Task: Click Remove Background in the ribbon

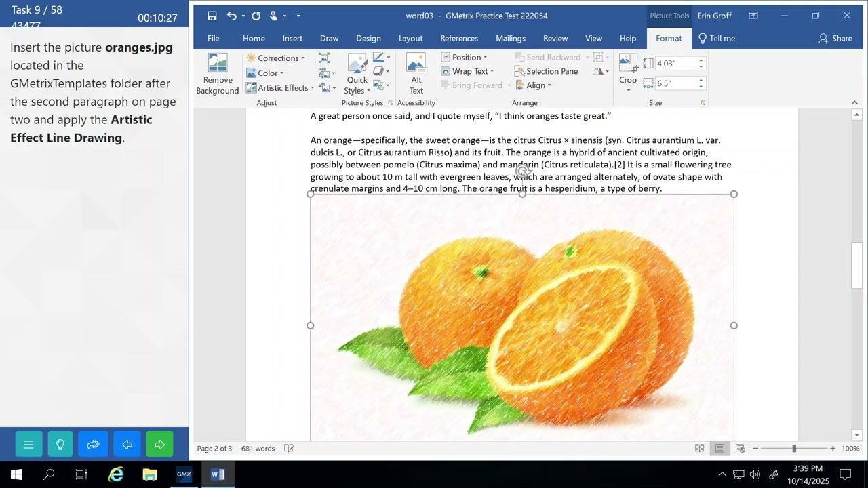Action: 218,74
